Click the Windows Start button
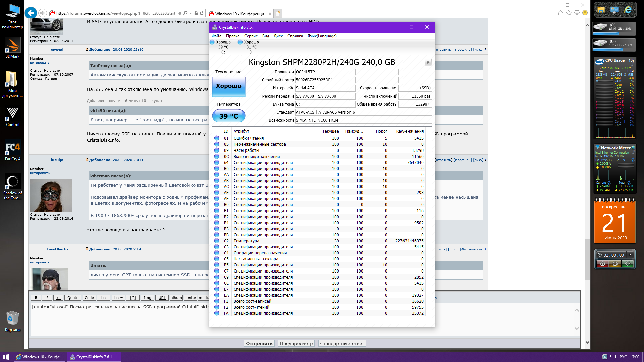 [6, 357]
